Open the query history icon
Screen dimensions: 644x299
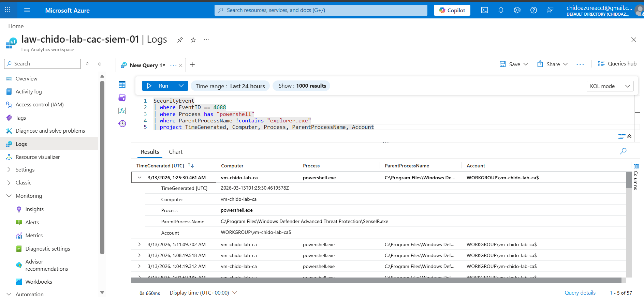(122, 123)
